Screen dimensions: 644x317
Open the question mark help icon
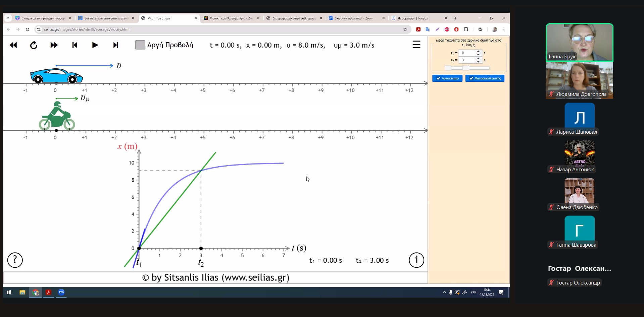(15, 260)
